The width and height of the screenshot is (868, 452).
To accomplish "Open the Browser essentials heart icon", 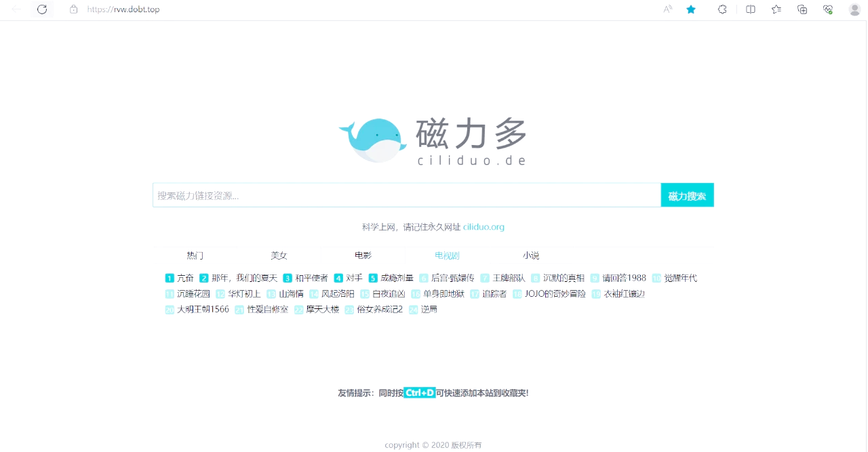I will point(828,9).
